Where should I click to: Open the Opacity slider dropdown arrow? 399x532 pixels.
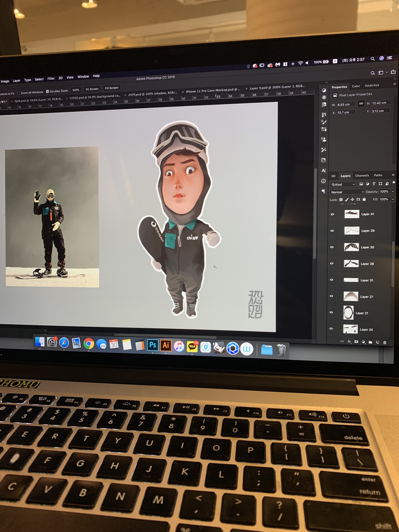(x=393, y=191)
